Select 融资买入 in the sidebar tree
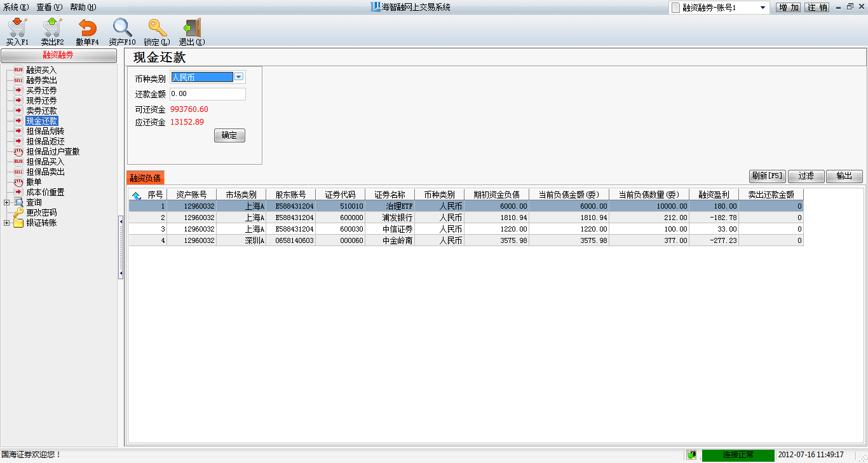This screenshot has width=868, height=463. (x=41, y=70)
